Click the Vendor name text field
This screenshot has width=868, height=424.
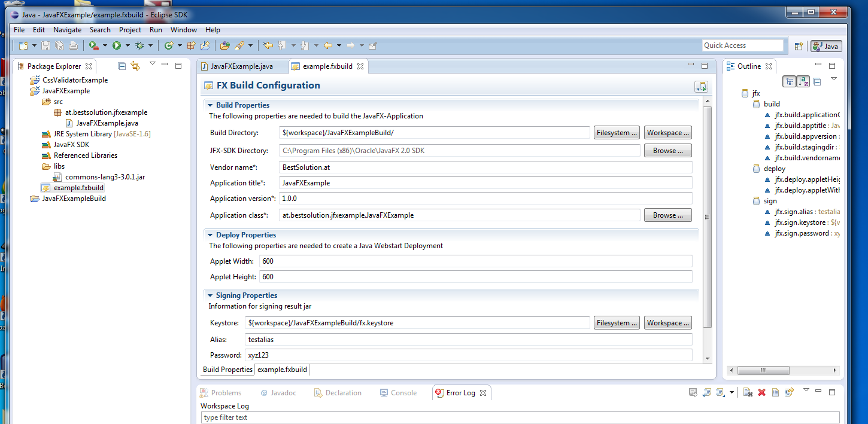coord(485,167)
